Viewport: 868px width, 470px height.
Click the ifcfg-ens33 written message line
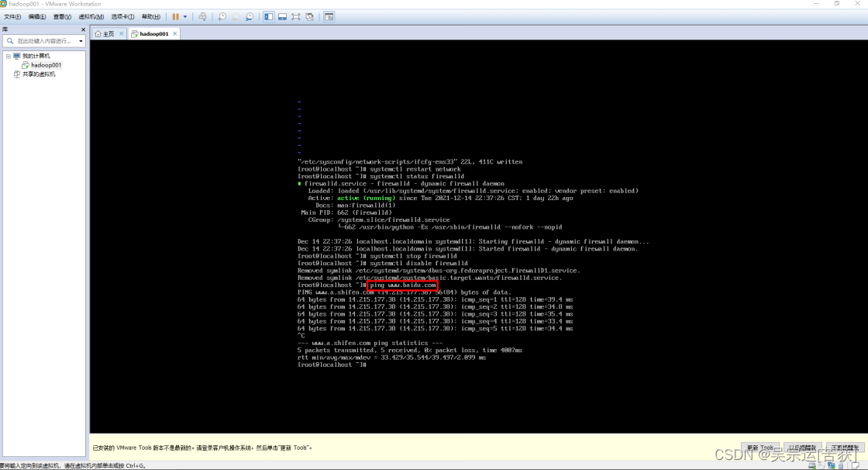pos(410,162)
